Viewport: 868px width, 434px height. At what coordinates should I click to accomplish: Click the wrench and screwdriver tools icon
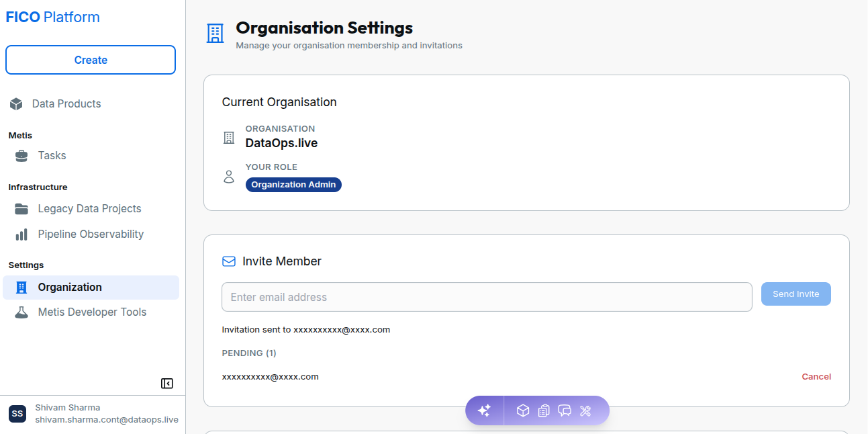coord(585,410)
